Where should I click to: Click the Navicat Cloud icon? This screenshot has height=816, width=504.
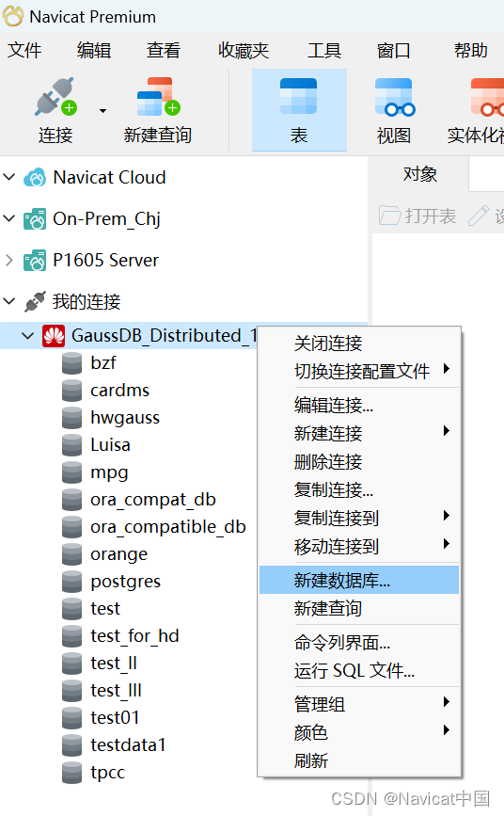36,178
